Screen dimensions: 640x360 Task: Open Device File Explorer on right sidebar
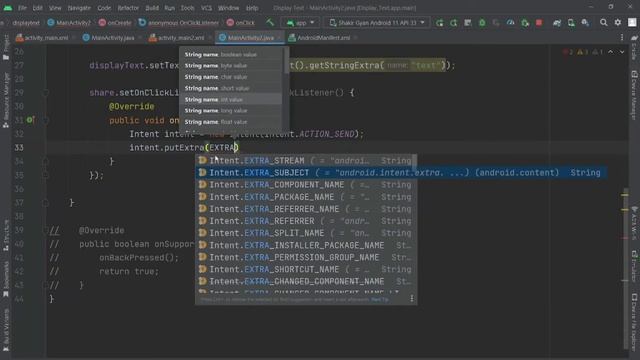point(634,321)
